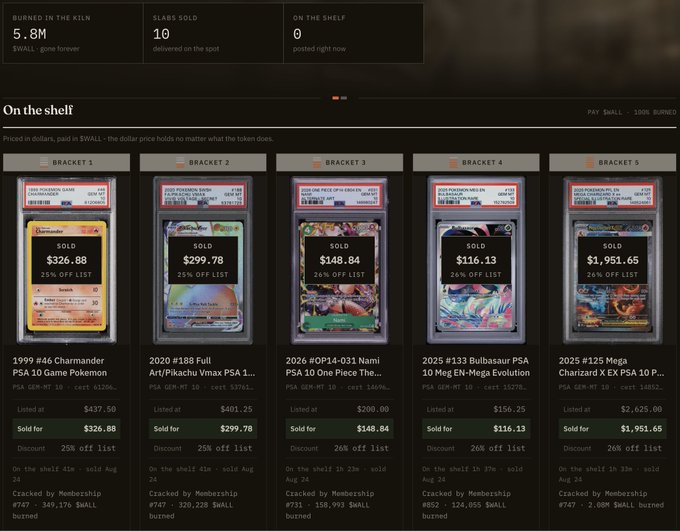Click the Slabs Sold 10 stat
The width and height of the screenshot is (680, 531).
point(213,33)
